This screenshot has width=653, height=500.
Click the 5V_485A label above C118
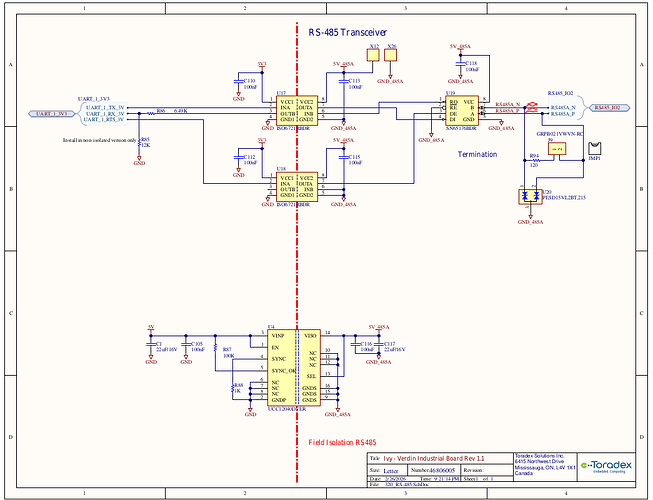(460, 46)
